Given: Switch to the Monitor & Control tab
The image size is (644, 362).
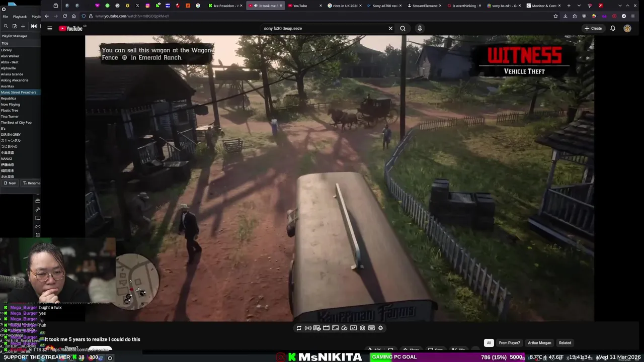Looking at the screenshot, I should click(x=543, y=6).
